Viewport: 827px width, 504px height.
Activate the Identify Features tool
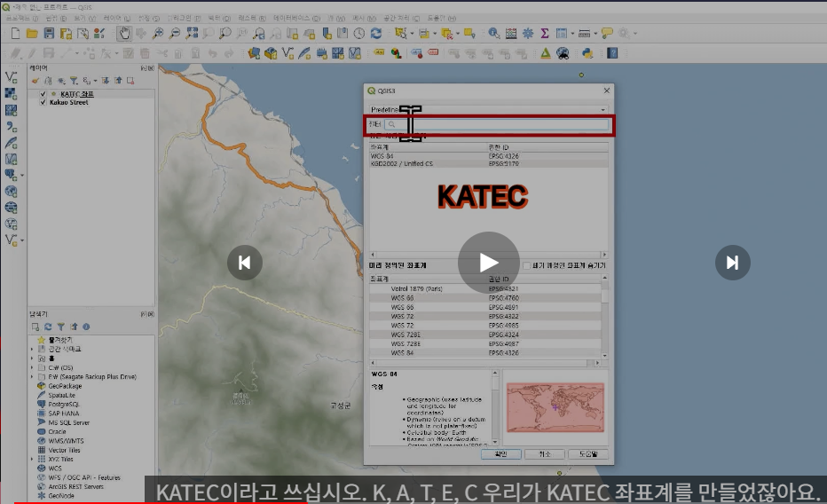pos(493,33)
